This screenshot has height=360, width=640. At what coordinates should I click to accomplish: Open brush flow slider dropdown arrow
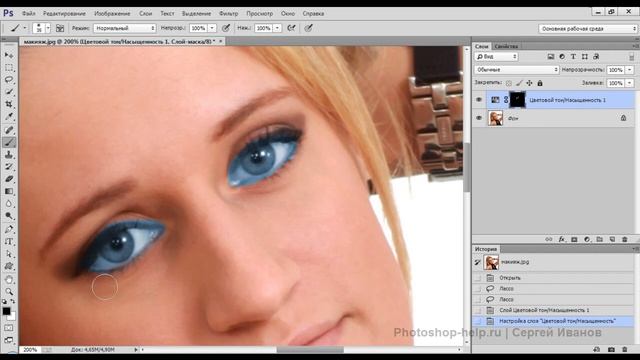point(277,28)
